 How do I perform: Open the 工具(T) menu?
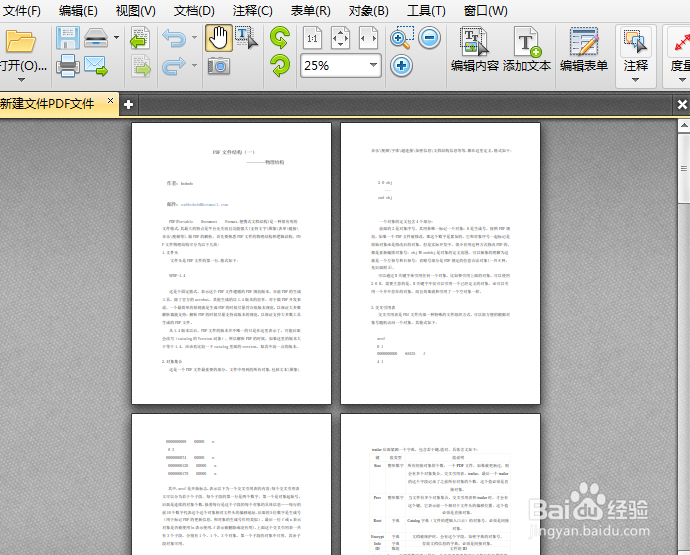pyautogui.click(x=426, y=11)
